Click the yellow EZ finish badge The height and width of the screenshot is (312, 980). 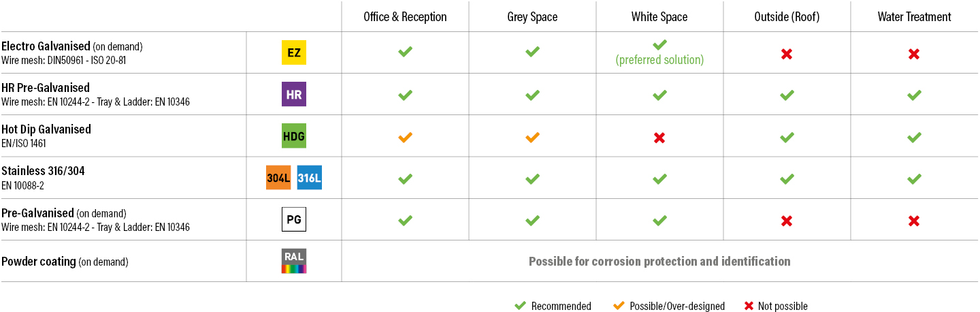[x=294, y=52]
